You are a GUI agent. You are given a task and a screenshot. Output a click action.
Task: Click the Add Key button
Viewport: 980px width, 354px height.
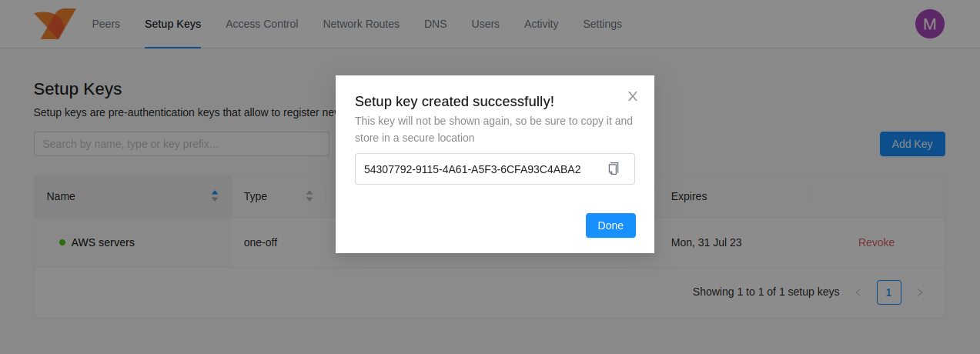tap(911, 144)
